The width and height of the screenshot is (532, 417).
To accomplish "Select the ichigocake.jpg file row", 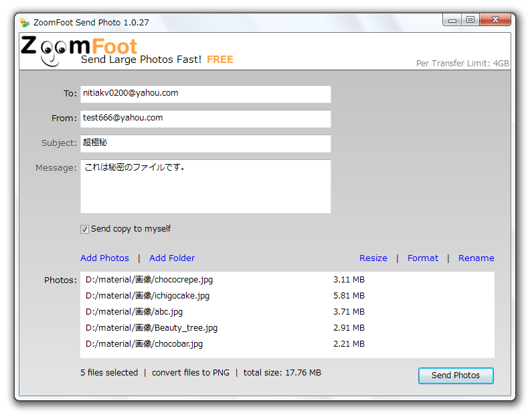I will 287,296.
